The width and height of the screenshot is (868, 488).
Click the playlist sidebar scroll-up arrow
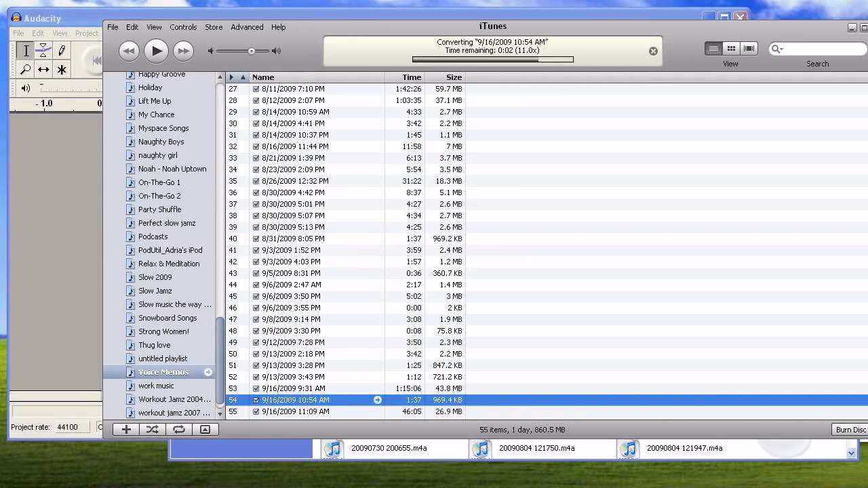pos(220,77)
